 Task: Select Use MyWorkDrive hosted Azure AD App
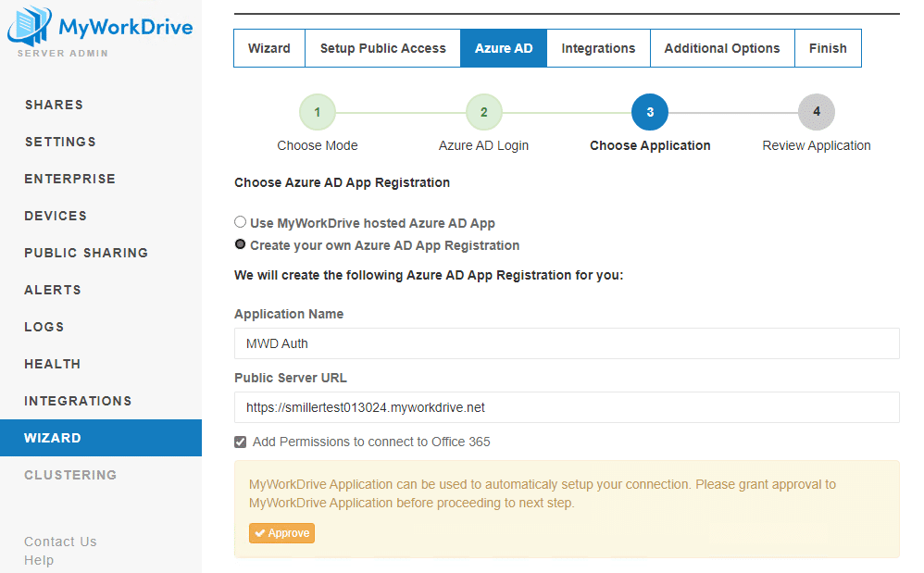coord(240,221)
